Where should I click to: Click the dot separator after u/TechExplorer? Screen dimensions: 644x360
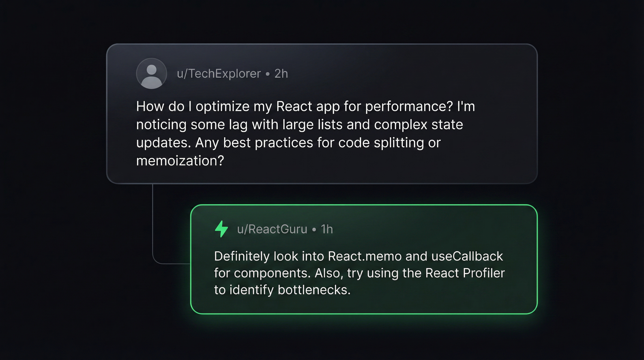[x=268, y=74]
